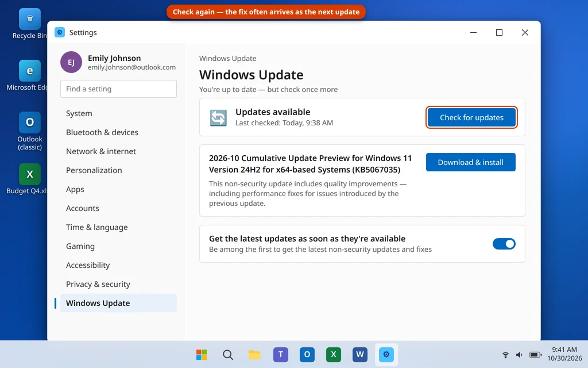Image resolution: width=588 pixels, height=368 pixels.
Task: Minimize the Settings window
Action: (x=474, y=32)
